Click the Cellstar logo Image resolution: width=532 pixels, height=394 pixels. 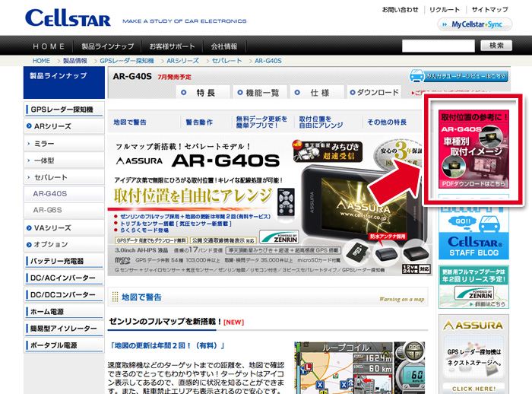[x=68, y=17]
